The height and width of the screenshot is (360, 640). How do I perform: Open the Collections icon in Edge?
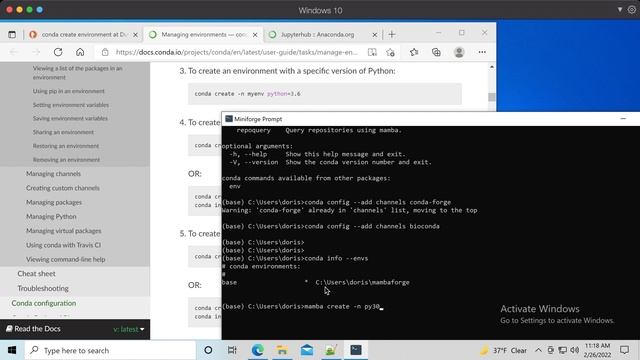point(436,52)
